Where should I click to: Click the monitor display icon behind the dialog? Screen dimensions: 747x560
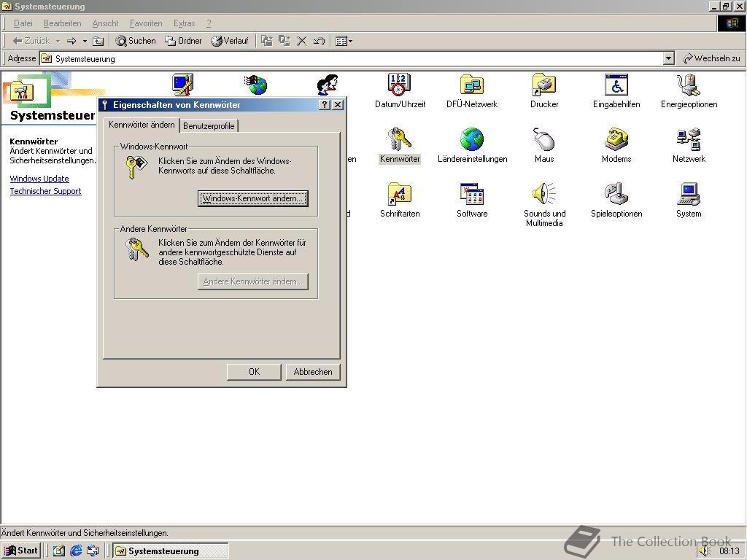coord(183,85)
